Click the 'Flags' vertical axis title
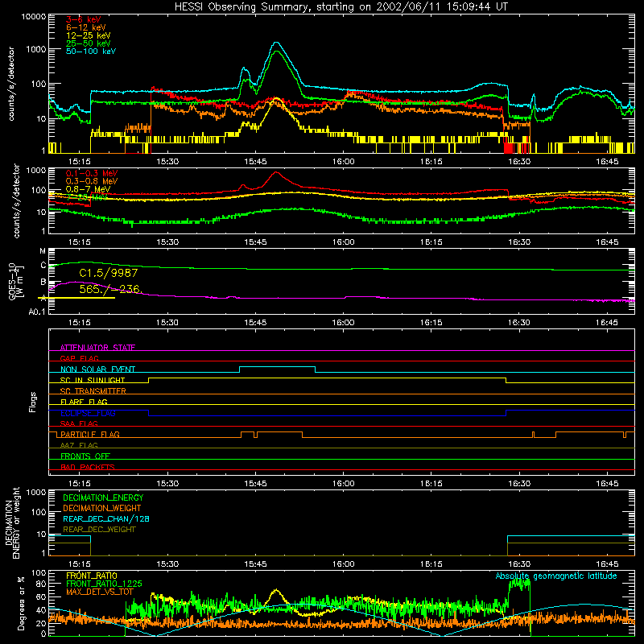644x644 pixels. pos(32,402)
